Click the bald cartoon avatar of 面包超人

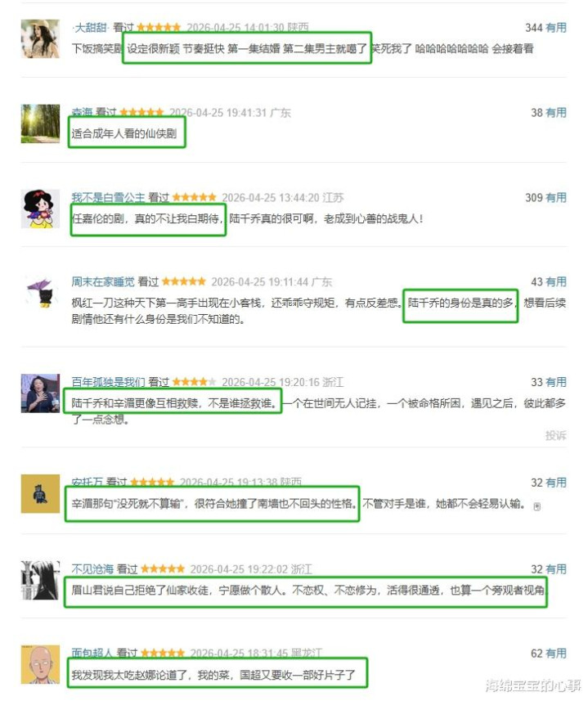40,664
